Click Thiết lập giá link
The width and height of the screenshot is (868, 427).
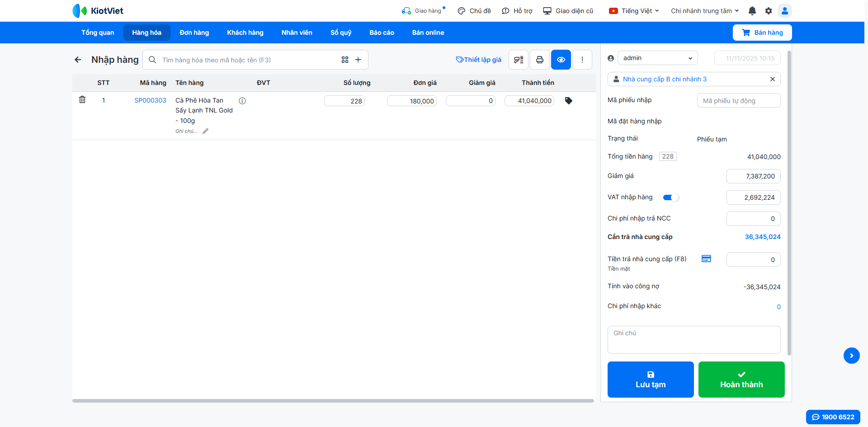[479, 60]
